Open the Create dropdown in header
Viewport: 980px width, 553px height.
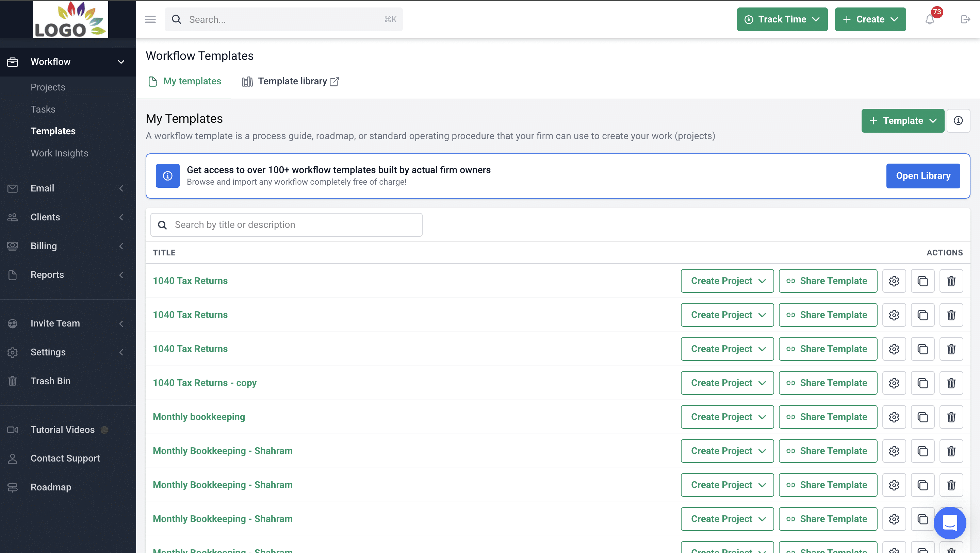tap(870, 19)
